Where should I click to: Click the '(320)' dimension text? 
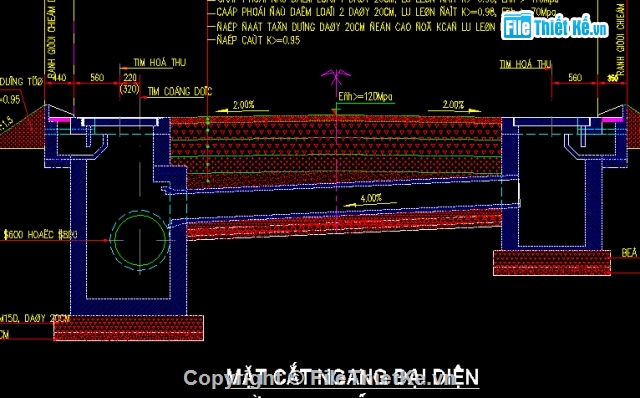[x=130, y=89]
